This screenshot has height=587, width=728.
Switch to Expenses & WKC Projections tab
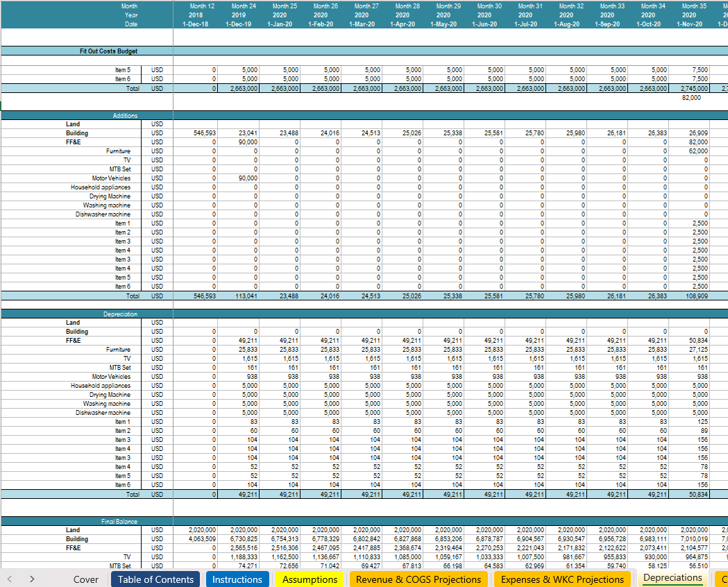[x=562, y=579]
